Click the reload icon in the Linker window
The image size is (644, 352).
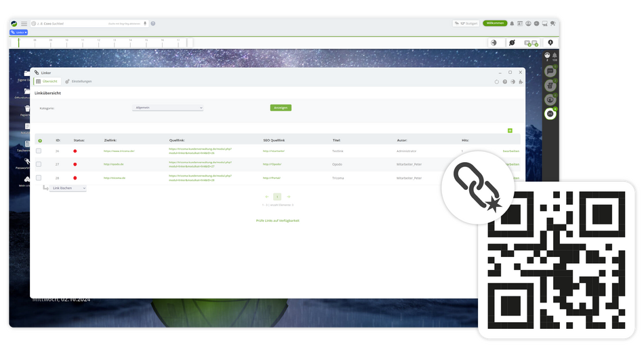496,82
